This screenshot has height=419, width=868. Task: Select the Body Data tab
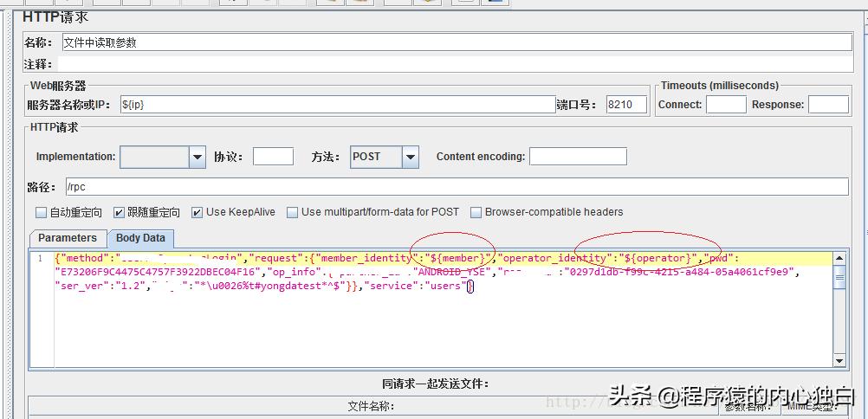[x=140, y=238]
